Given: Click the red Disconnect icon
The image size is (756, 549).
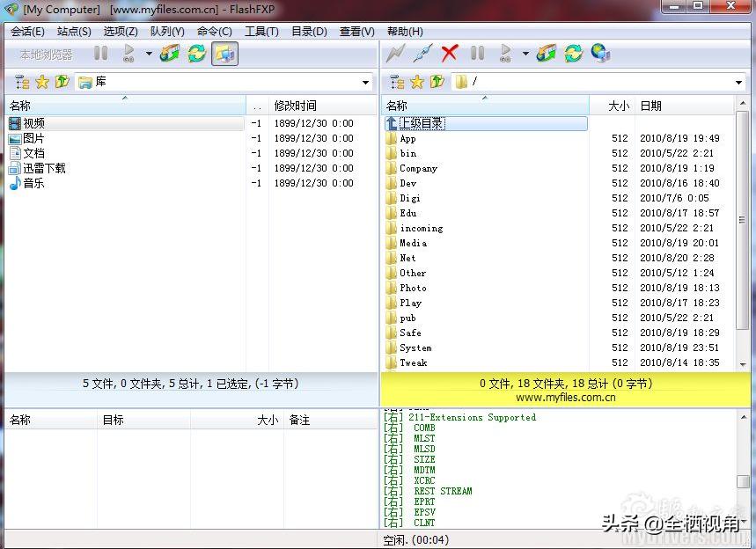Looking at the screenshot, I should click(449, 53).
